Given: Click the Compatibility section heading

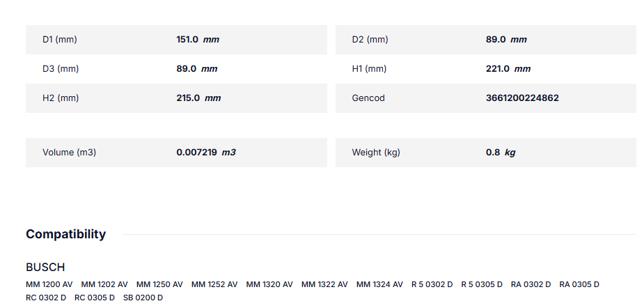Looking at the screenshot, I should [66, 234].
